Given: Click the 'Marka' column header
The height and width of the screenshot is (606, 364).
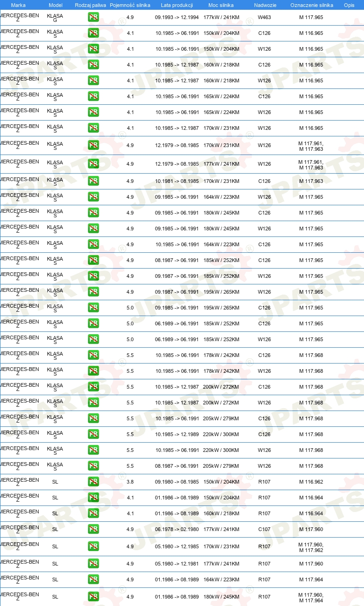Looking at the screenshot, I should (18, 5).
